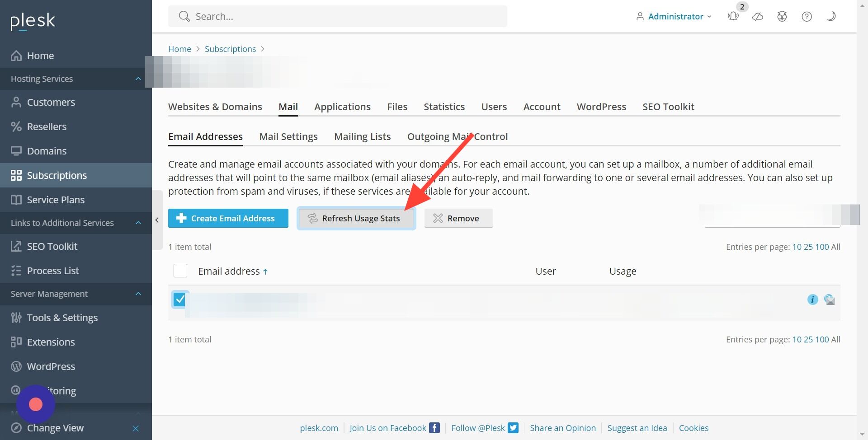868x440 pixels.
Task: Click Suggest an Idea footer link
Action: point(637,428)
